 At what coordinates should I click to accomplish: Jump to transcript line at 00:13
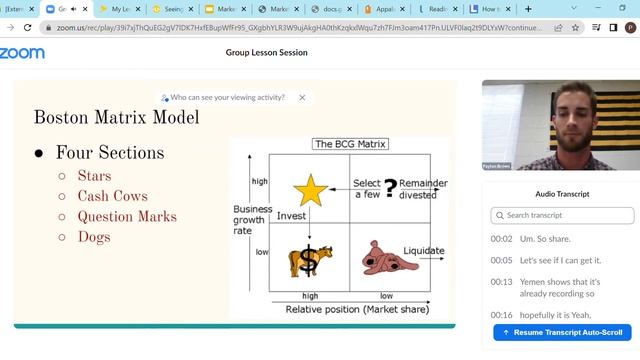pos(501,282)
